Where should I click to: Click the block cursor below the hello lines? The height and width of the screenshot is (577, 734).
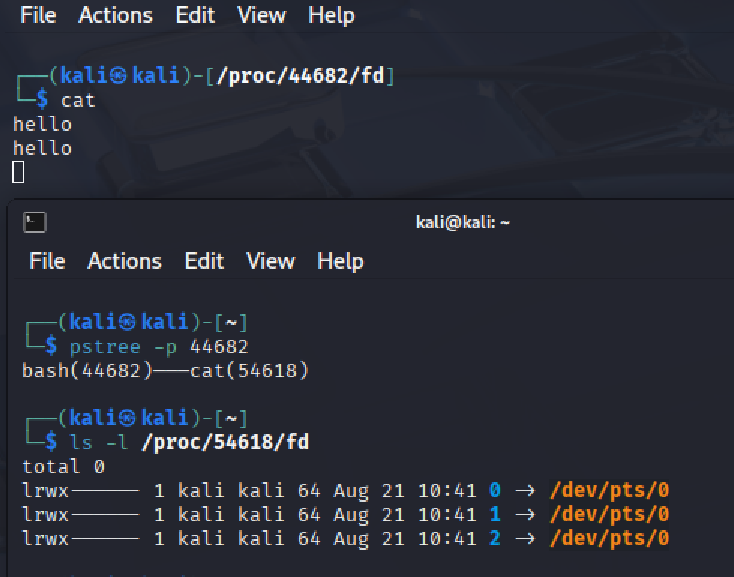(18, 173)
